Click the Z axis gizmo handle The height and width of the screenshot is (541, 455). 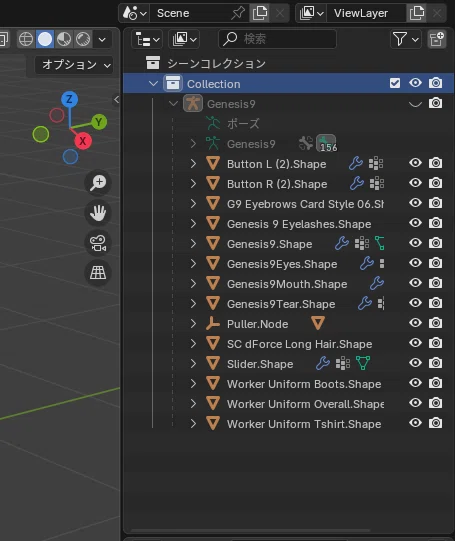(x=69, y=99)
